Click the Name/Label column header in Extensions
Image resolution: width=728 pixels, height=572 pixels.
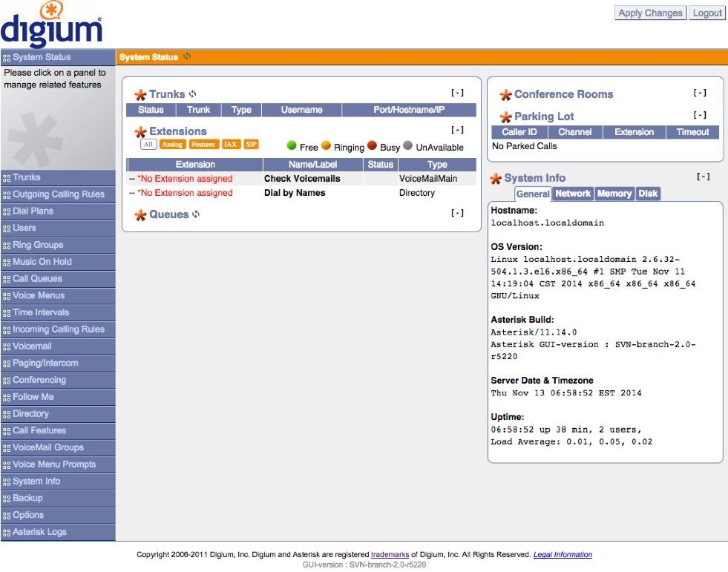[x=313, y=165]
